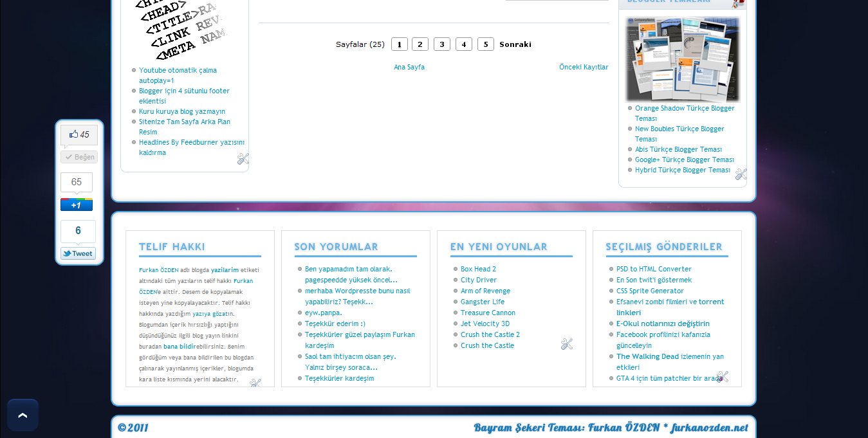Viewport: 868px width, 438px height.
Task: Open the Jet Velocity 3D game link
Action: click(x=485, y=324)
